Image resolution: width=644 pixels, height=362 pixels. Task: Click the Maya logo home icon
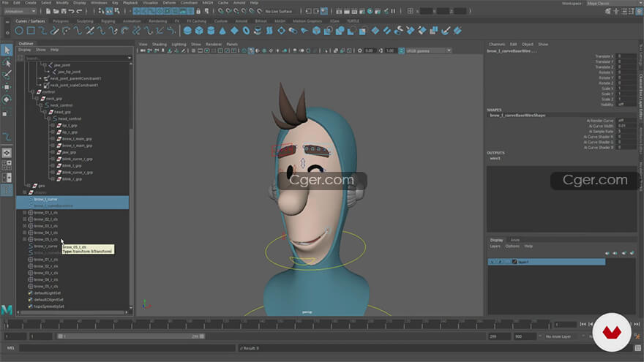[x=7, y=310]
